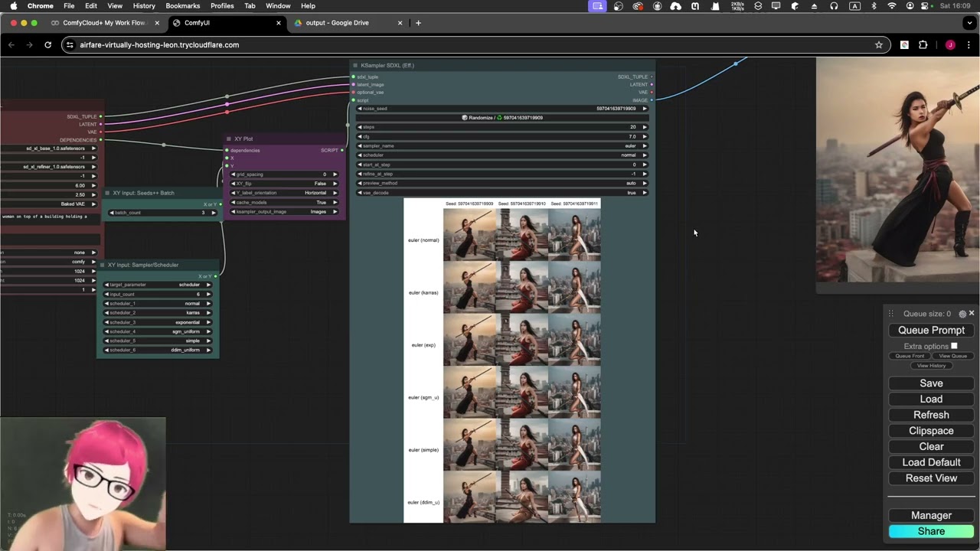Click the cloud upload menu bar icon
This screenshot has height=551, width=980.
coord(676,6)
